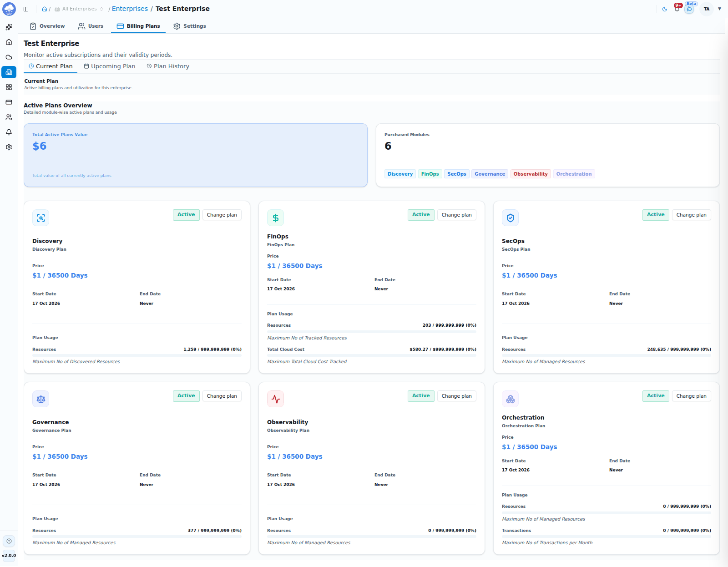The image size is (728, 567).
Task: Click the help question mark icon
Action: (9, 541)
